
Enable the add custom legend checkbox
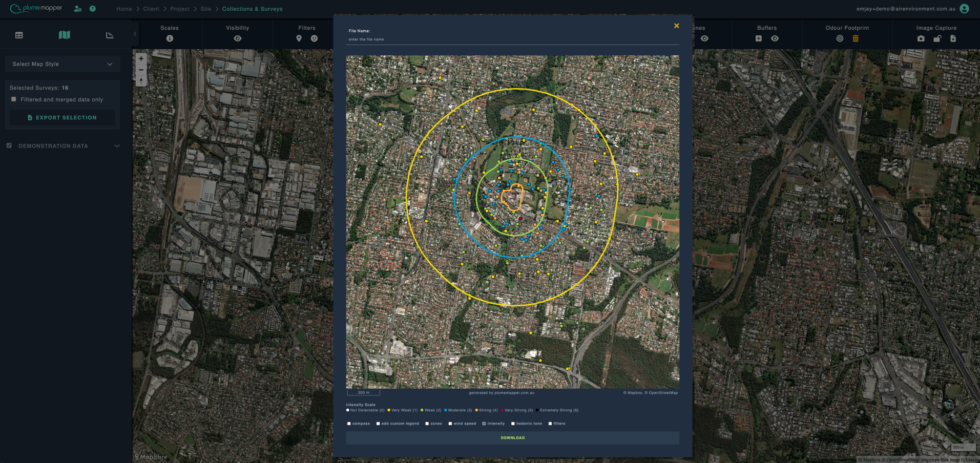pos(378,424)
